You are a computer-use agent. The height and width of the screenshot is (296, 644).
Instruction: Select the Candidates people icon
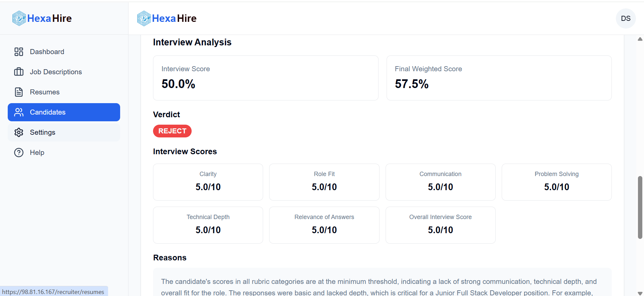click(x=18, y=112)
